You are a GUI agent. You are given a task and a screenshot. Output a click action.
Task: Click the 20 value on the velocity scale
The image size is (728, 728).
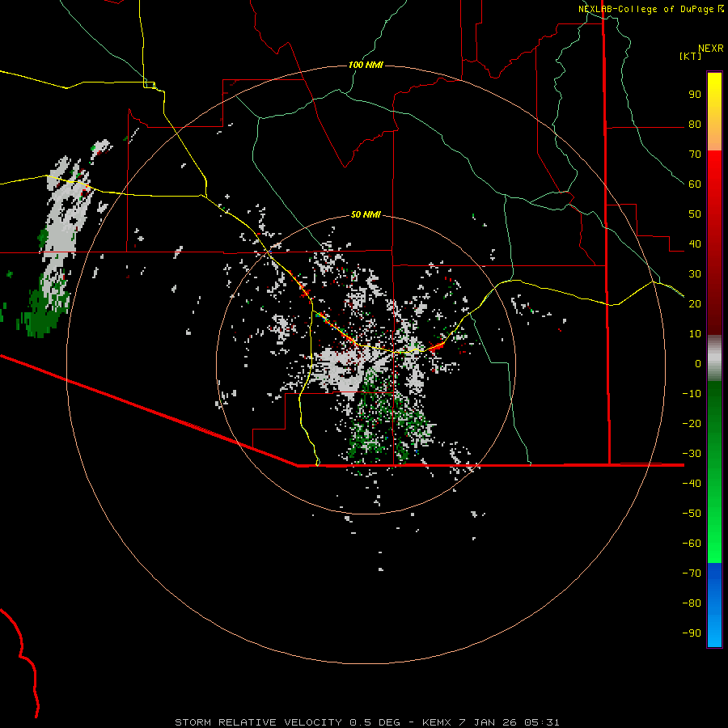tap(695, 304)
